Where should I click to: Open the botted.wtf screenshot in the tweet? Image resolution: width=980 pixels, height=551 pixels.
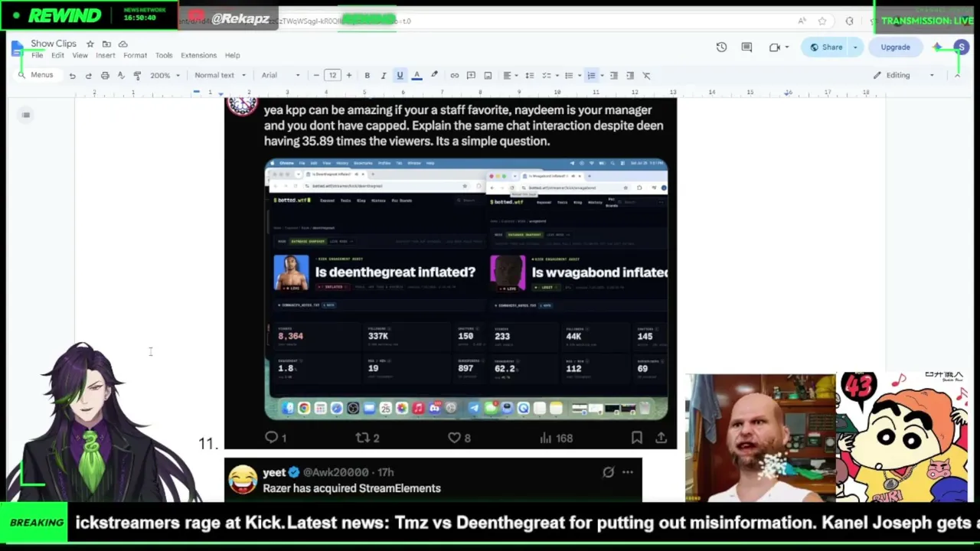pyautogui.click(x=466, y=289)
